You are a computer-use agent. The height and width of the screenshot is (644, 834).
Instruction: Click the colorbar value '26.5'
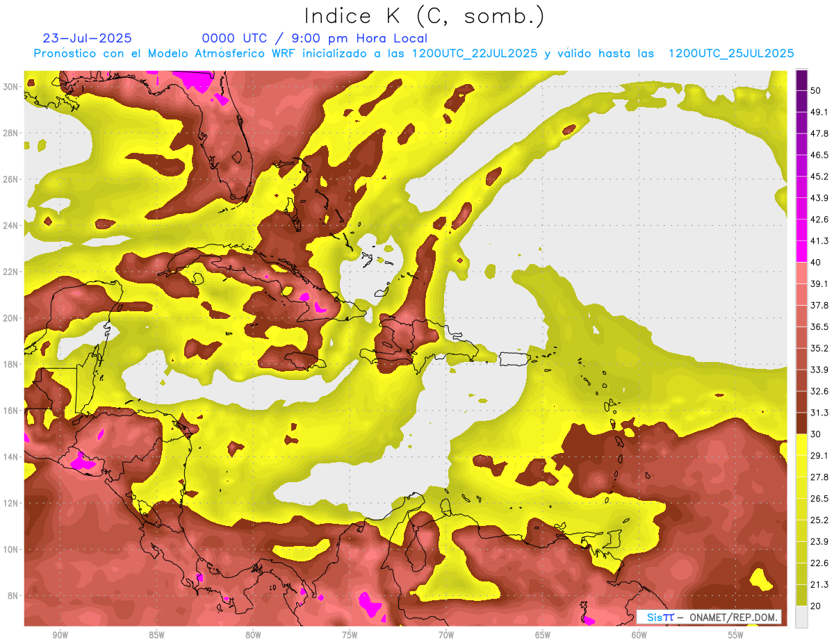point(819,499)
